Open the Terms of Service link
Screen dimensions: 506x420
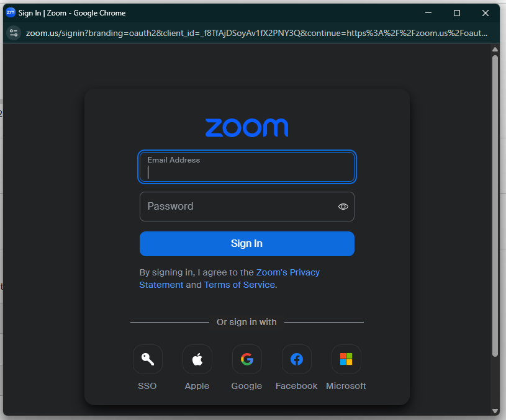click(240, 285)
